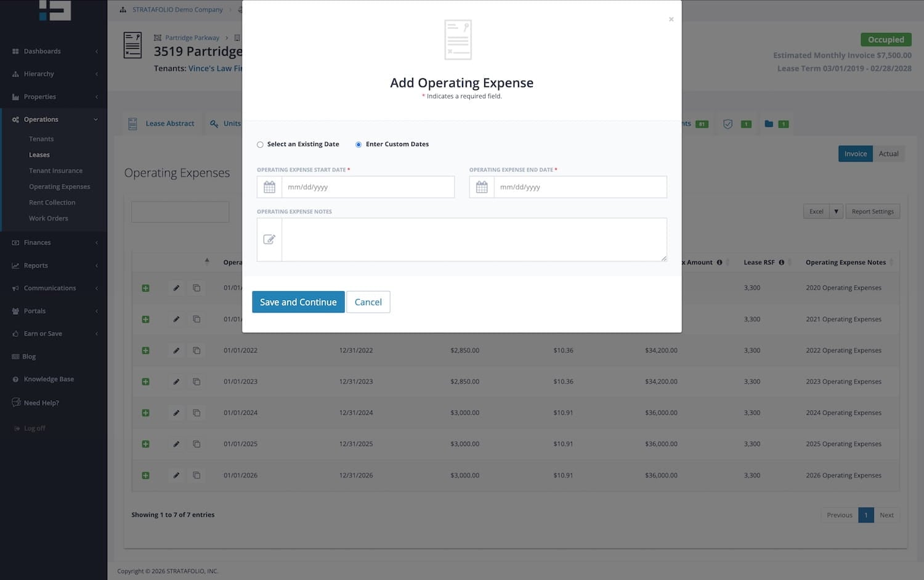
Task: Click the green plus icon for the 2024 row
Action: 146,413
